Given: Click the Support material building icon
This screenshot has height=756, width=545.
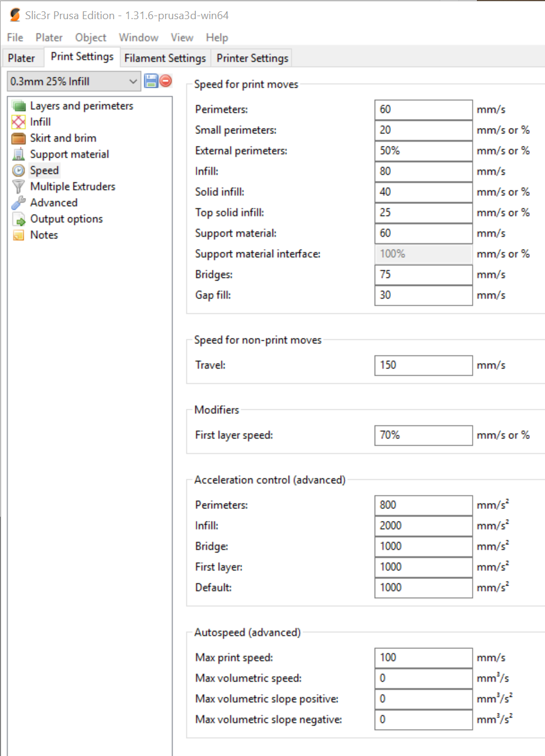Looking at the screenshot, I should (19, 154).
